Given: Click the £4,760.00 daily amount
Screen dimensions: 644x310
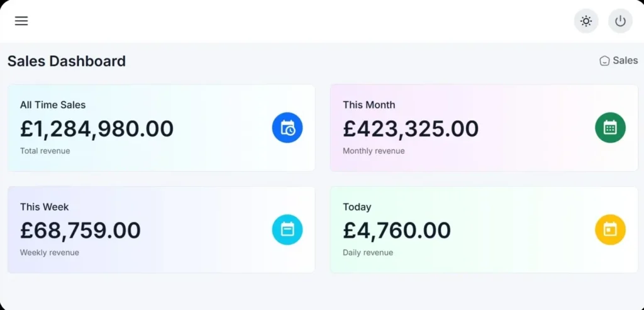Looking at the screenshot, I should click(x=397, y=231).
